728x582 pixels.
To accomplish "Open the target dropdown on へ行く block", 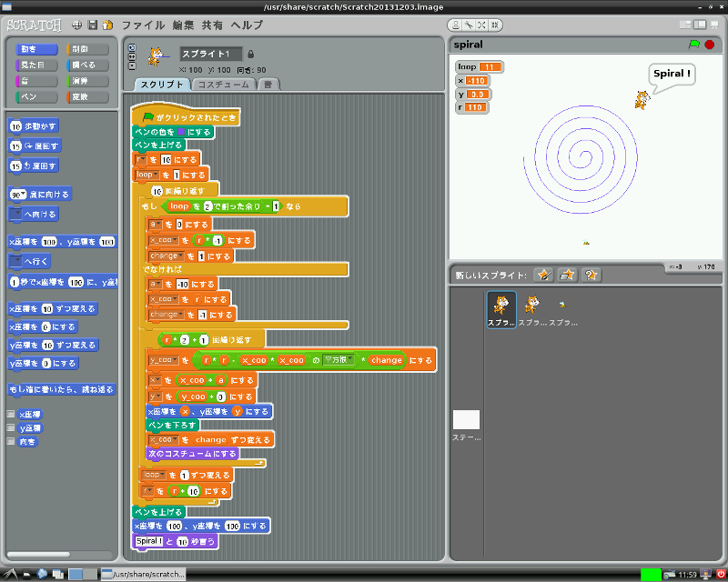I will [x=15, y=261].
